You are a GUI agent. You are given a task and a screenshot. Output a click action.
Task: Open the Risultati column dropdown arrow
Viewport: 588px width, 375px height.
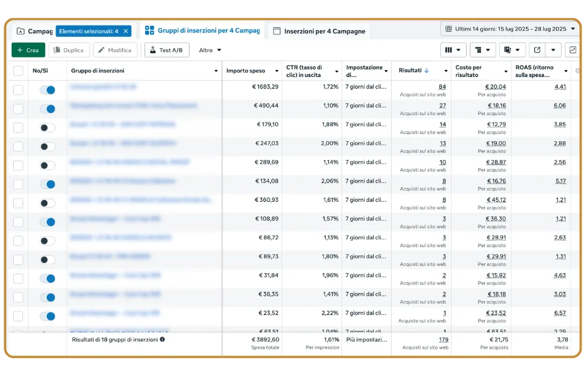[446, 71]
